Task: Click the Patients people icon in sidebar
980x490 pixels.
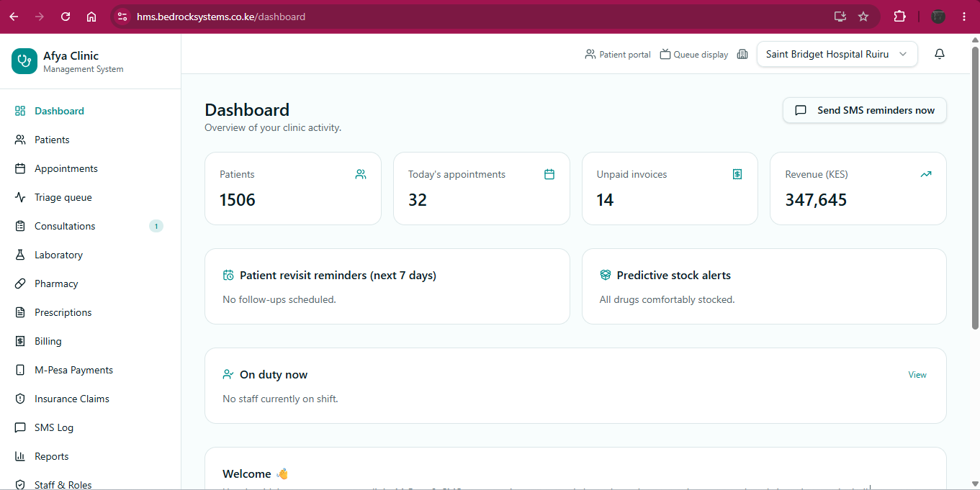Action: (x=20, y=140)
